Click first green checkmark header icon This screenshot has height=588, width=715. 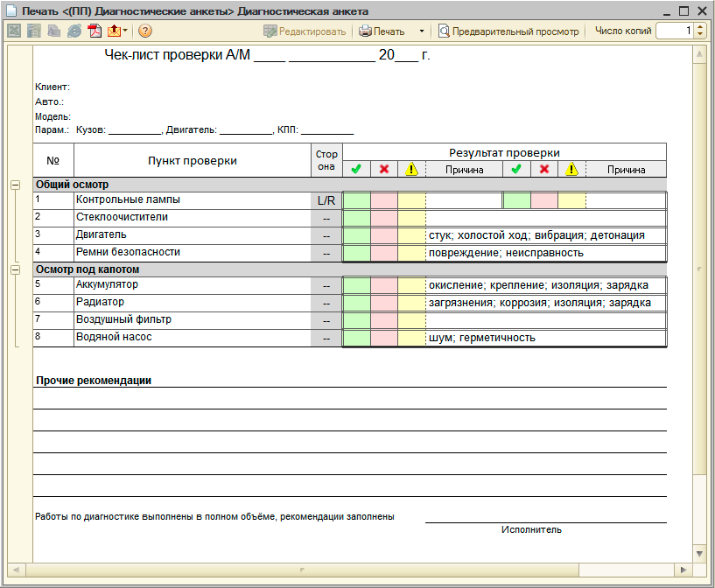356,169
